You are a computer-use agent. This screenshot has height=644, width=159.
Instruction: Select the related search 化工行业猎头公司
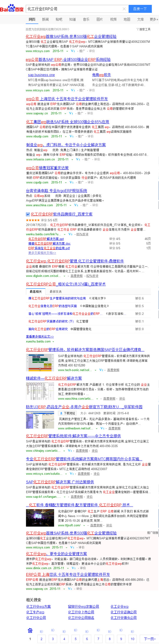click(x=124, y=618)
